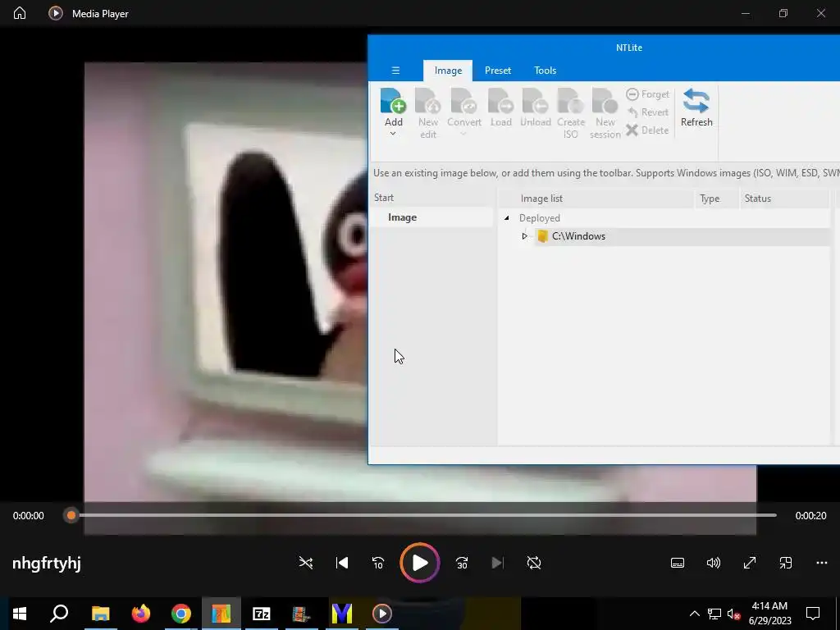The width and height of the screenshot is (840, 630).
Task: Refresh the NTLite image list
Action: (x=696, y=108)
